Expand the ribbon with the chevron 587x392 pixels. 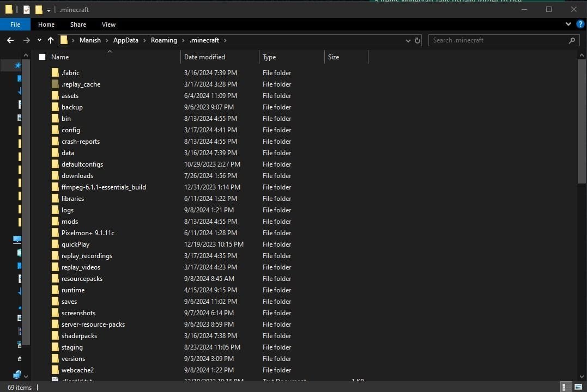pyautogui.click(x=570, y=24)
